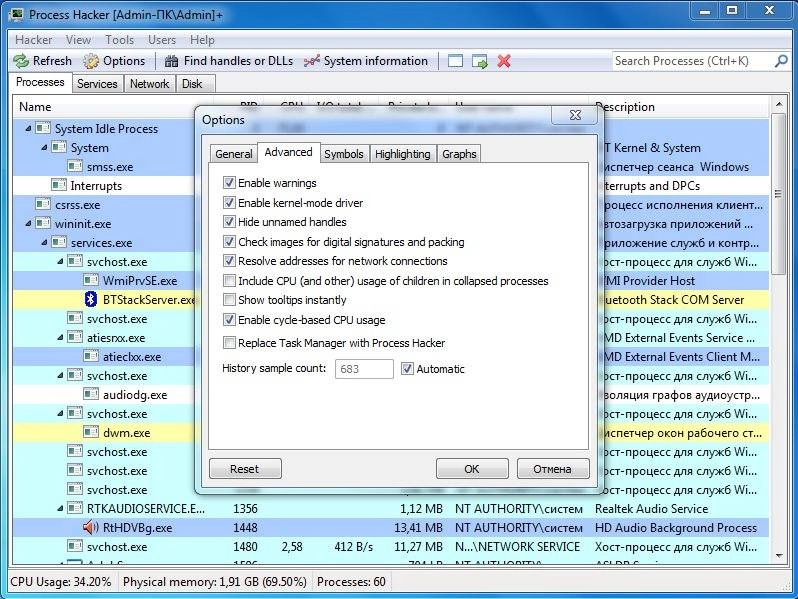
Task: Enable Include CPU usage of children checkbox
Action: click(229, 281)
